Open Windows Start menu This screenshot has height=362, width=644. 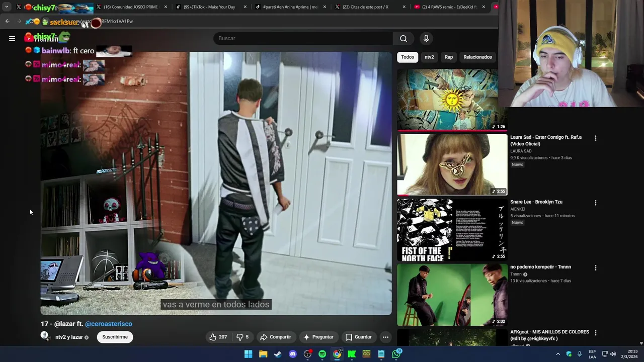click(248, 354)
